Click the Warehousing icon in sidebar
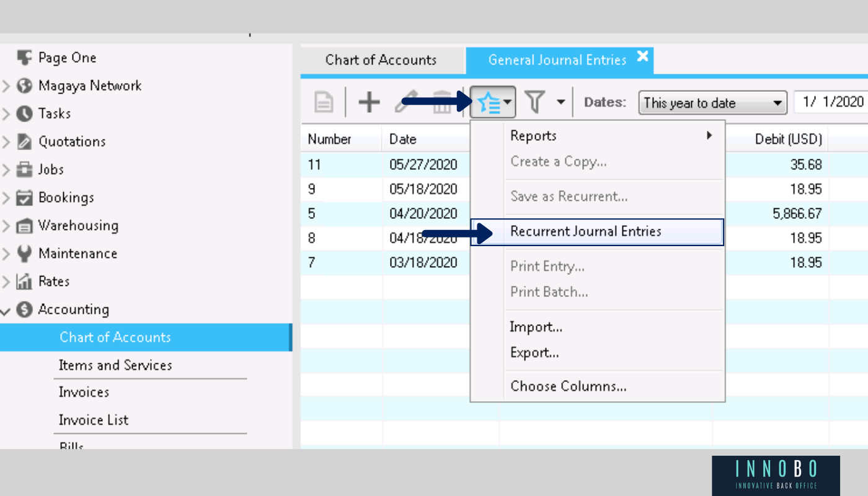 [24, 226]
